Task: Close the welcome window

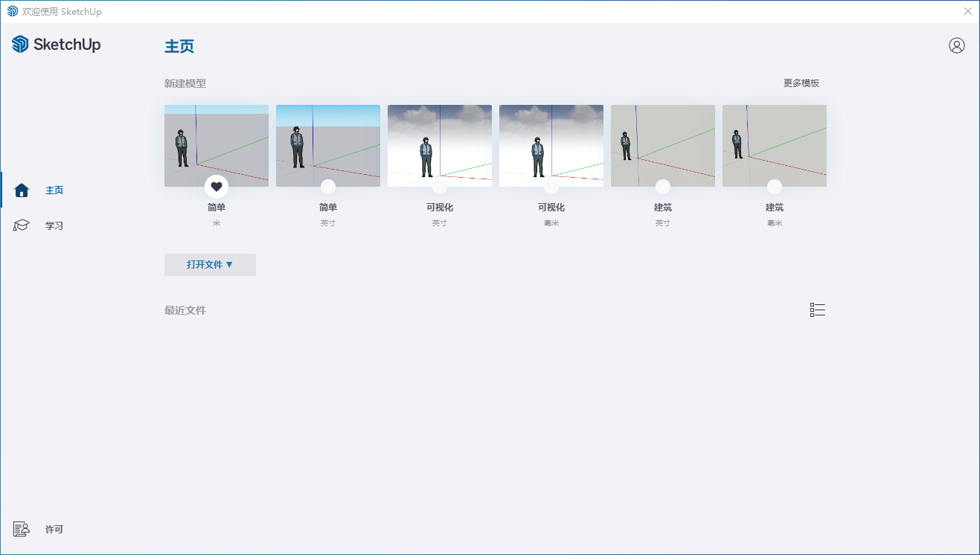Action: click(x=967, y=11)
